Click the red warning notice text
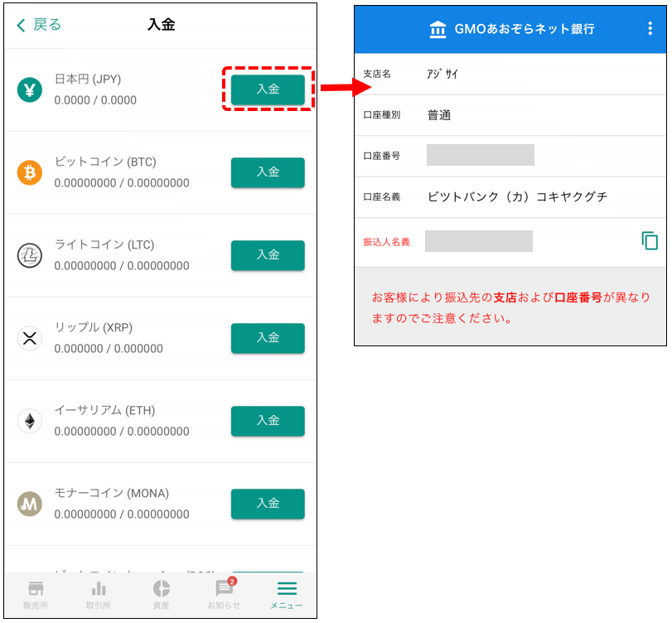Image resolution: width=672 pixels, height=623 pixels. click(511, 307)
